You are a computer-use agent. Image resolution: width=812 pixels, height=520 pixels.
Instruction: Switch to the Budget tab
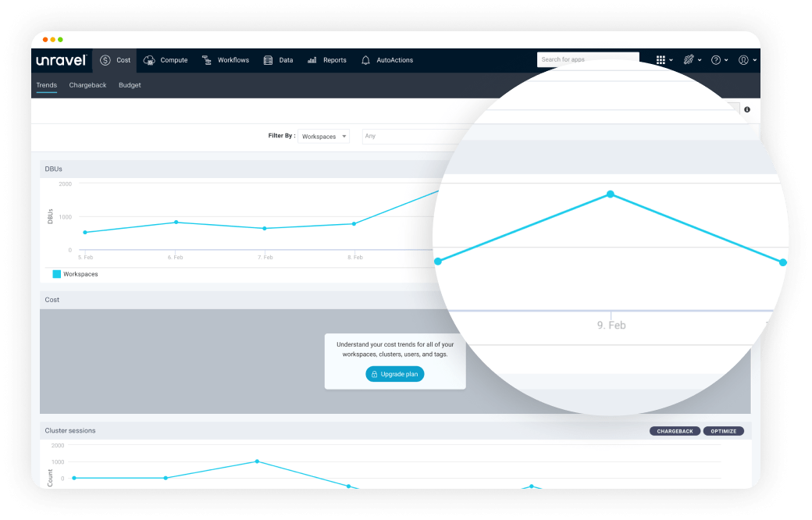pyautogui.click(x=130, y=85)
